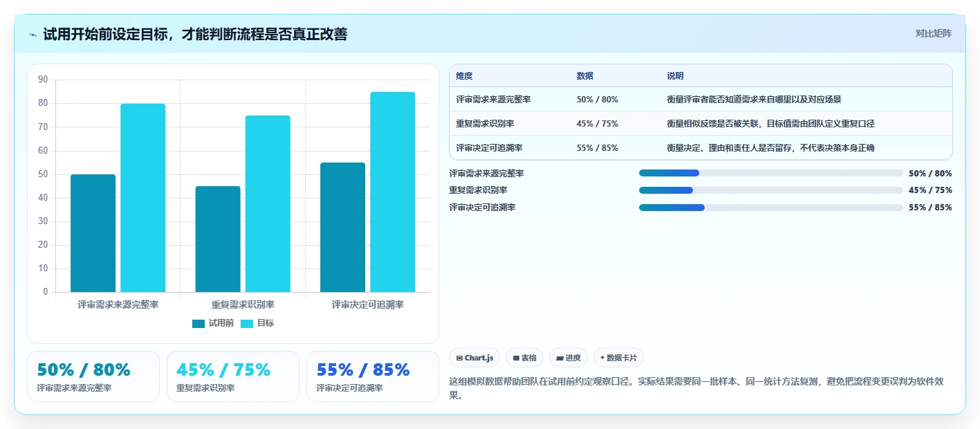Click x-axis label 重复需求识别率

(x=243, y=304)
